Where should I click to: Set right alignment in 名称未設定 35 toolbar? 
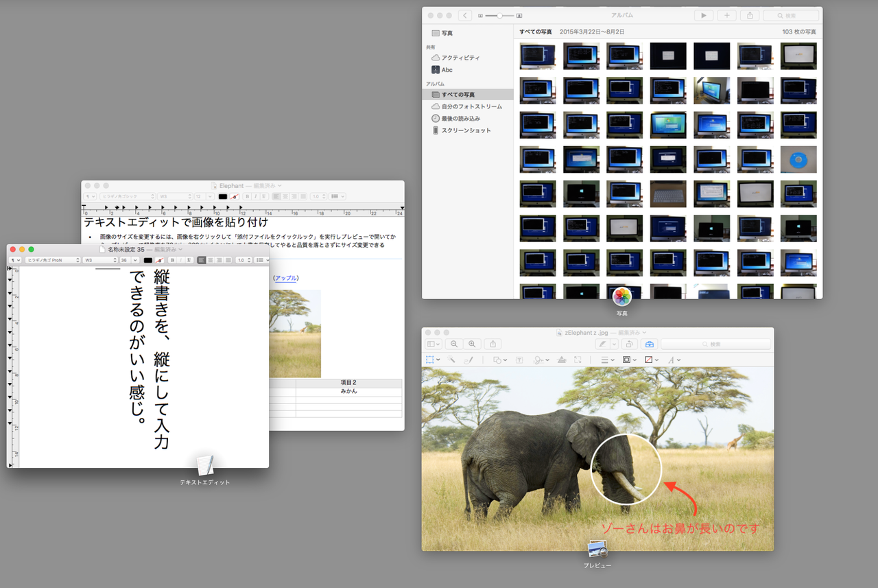[219, 261]
